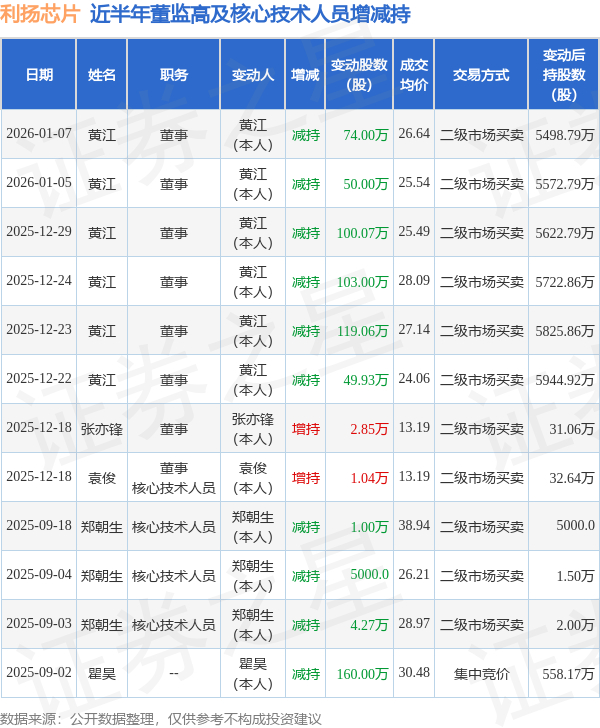Select the date cell 2025-12-22

pos(39,379)
